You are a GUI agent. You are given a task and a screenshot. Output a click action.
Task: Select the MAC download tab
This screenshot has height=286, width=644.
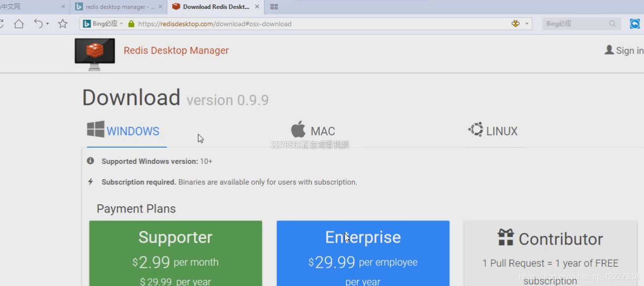point(313,131)
